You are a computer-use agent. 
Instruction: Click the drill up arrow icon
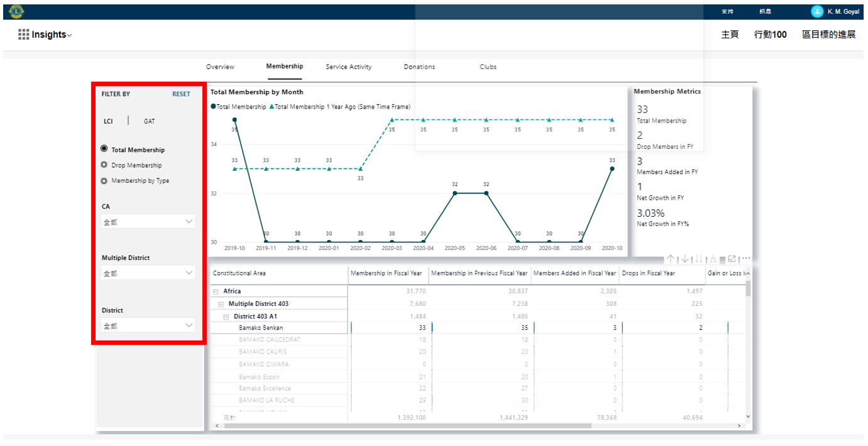point(671,259)
